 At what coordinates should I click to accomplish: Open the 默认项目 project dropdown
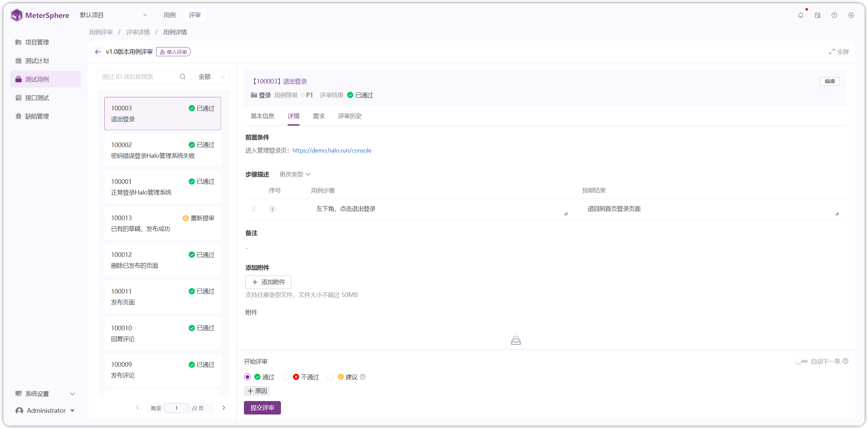coord(113,15)
